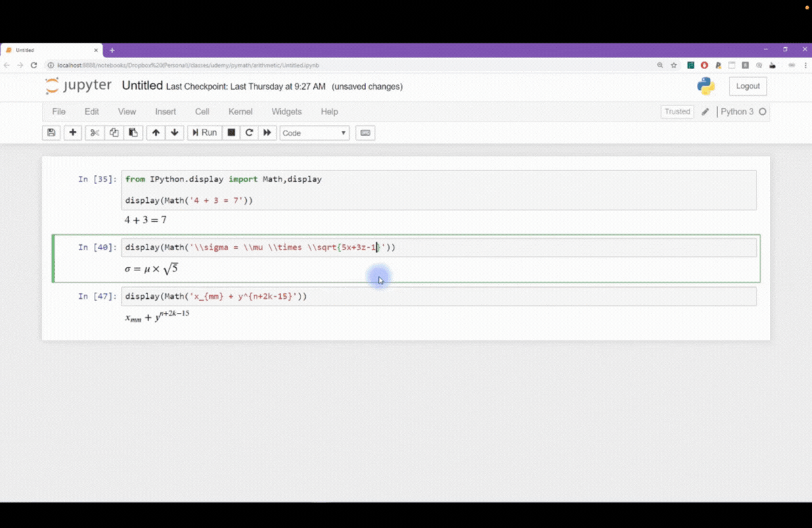
Task: Select cell via In [35] prompt
Action: [x=97, y=179]
